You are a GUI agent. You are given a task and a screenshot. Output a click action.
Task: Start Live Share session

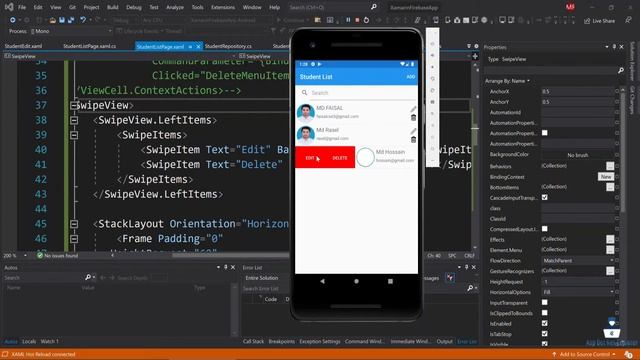pos(599,21)
